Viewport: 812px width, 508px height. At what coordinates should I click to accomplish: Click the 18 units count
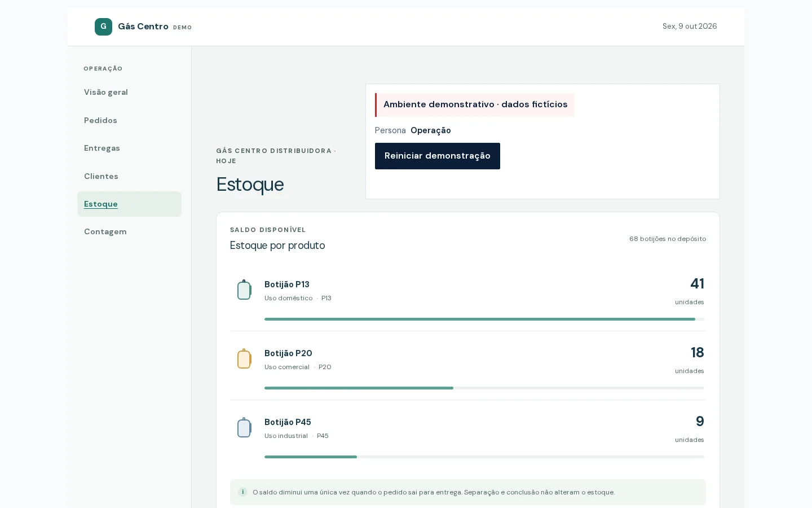tap(698, 352)
